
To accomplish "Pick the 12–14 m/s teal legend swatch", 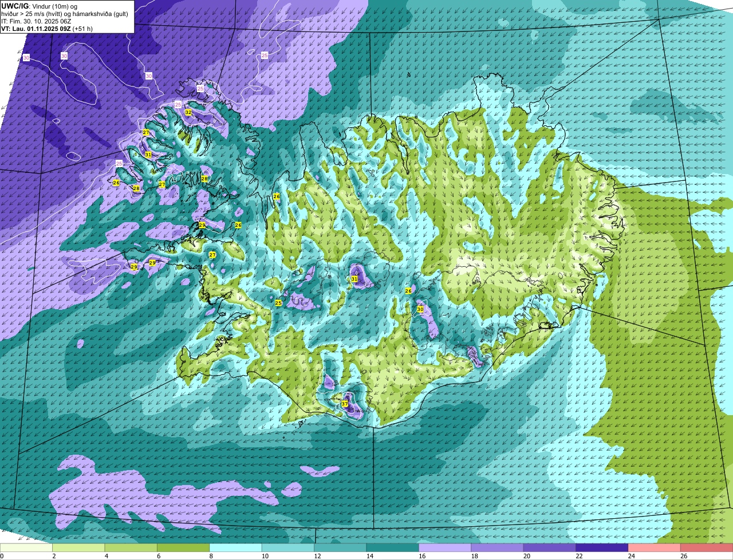I will pyautogui.click(x=341, y=548).
